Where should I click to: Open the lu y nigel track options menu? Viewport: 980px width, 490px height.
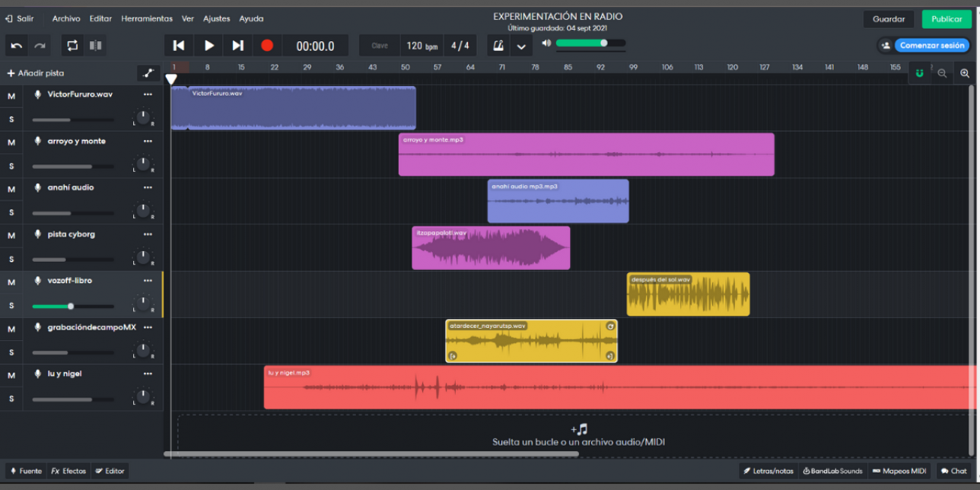coord(148,374)
